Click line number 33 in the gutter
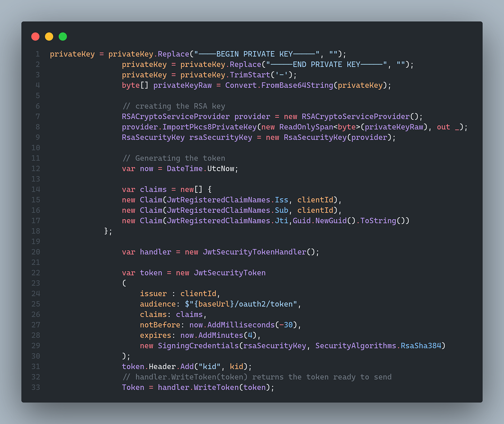The height and width of the screenshot is (424, 504). click(36, 387)
